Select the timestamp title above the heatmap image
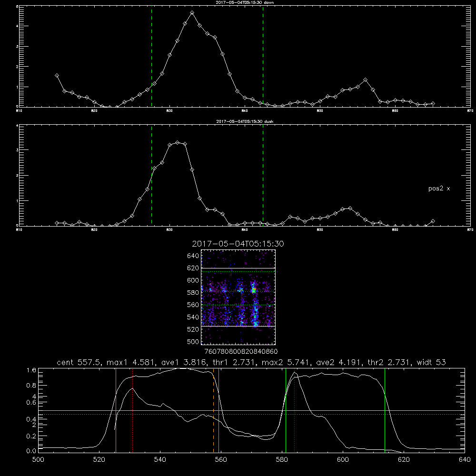The image size is (476, 476). (238, 244)
